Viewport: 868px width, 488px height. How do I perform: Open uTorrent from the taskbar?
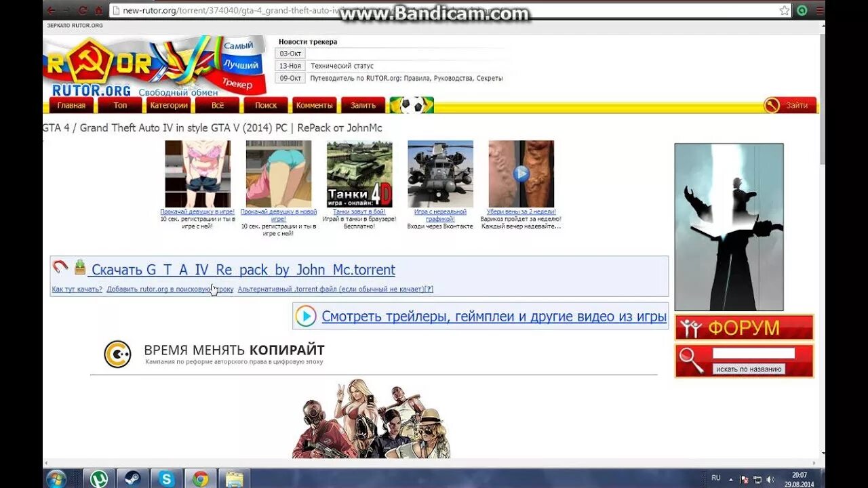[x=99, y=479]
